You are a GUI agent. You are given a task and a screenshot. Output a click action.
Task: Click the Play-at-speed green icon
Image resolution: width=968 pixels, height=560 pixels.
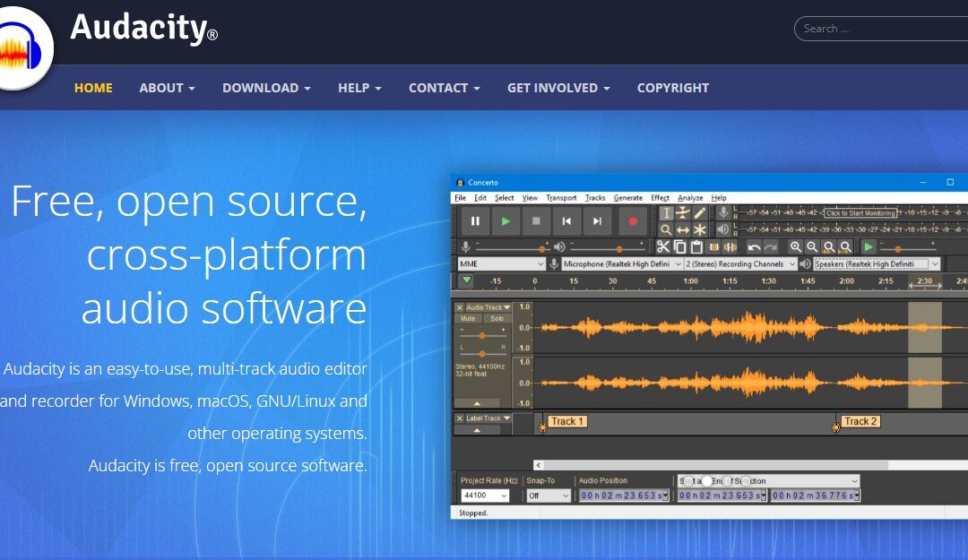click(x=869, y=247)
